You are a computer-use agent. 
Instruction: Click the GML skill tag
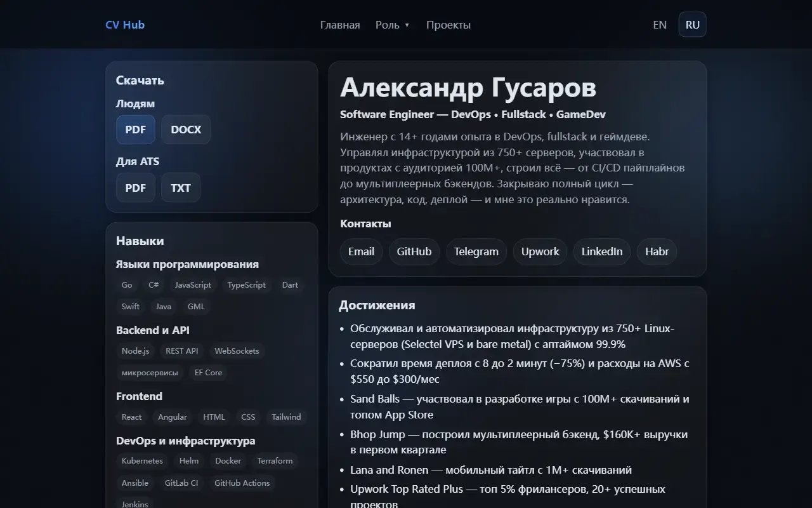(196, 307)
